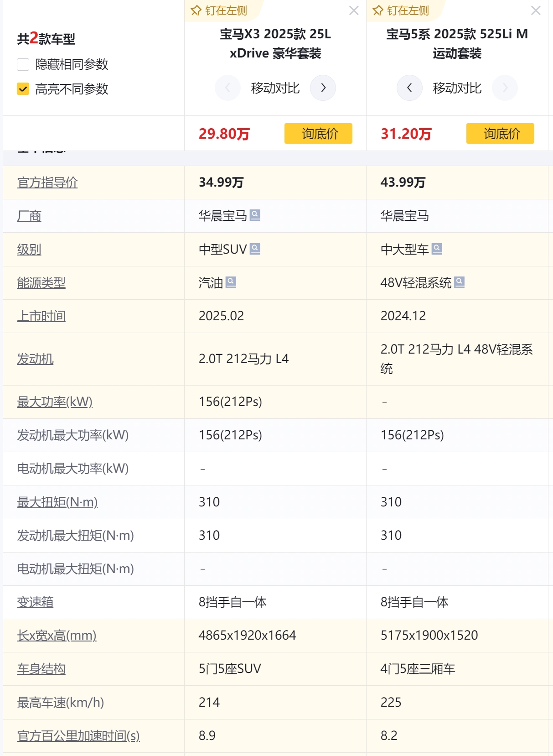
Task: Select the 8.2 acceleration time value
Action: tap(389, 735)
